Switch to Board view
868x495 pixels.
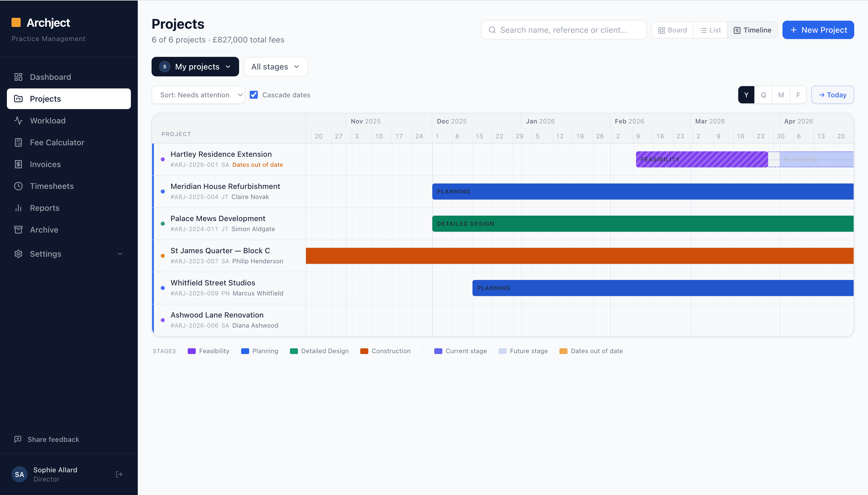pos(672,30)
